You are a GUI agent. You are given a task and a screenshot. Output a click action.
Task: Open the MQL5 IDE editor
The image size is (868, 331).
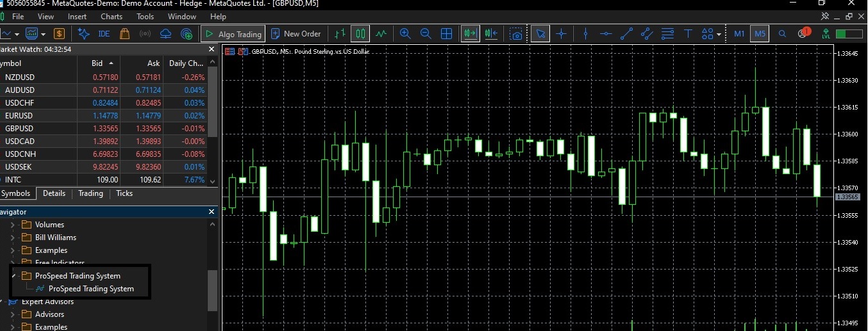104,34
